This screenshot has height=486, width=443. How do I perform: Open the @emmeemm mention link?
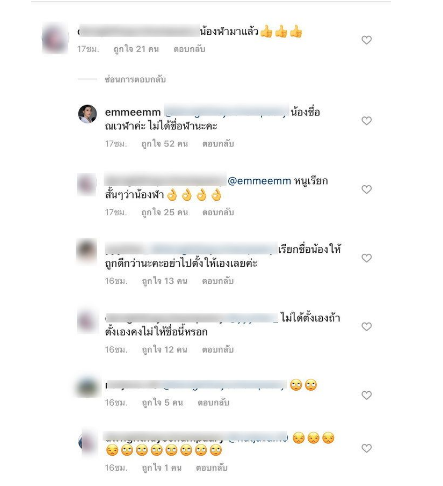pyautogui.click(x=259, y=181)
